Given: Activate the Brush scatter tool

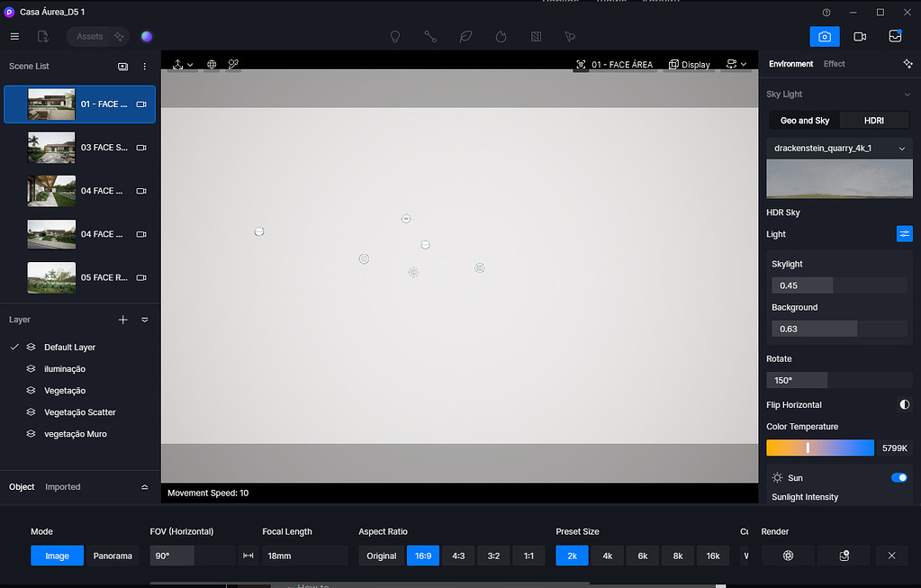Looking at the screenshot, I should point(569,36).
